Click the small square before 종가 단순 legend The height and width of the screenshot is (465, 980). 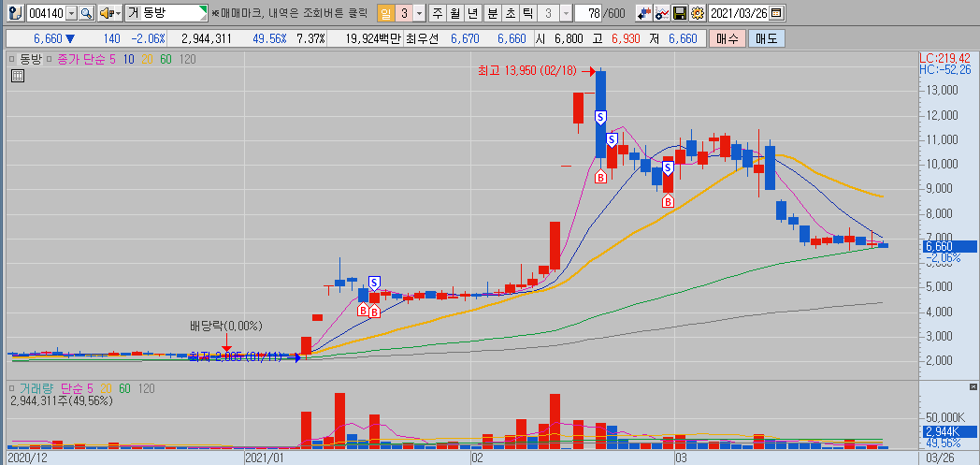pyautogui.click(x=50, y=59)
